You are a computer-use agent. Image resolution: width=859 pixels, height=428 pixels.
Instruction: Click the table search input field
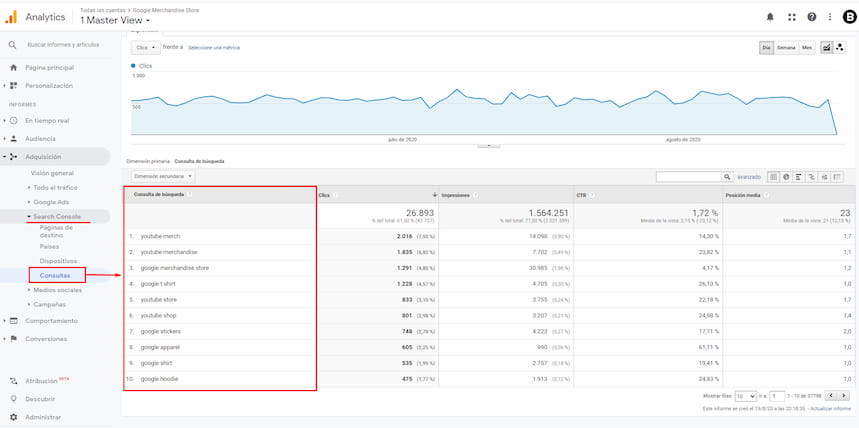(689, 177)
